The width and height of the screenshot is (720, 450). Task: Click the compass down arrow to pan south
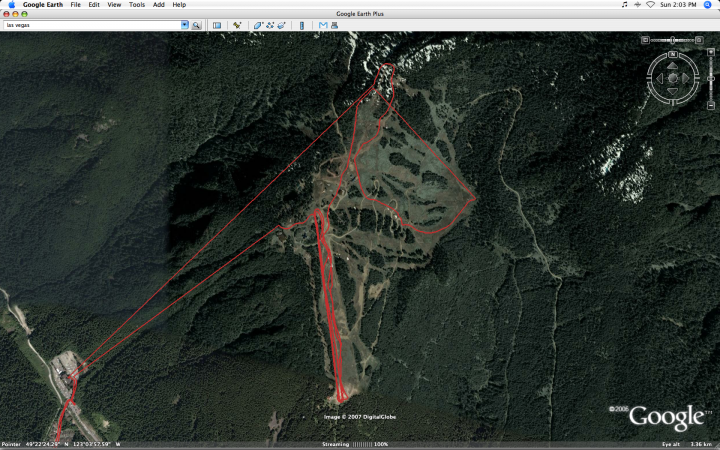coord(673,91)
